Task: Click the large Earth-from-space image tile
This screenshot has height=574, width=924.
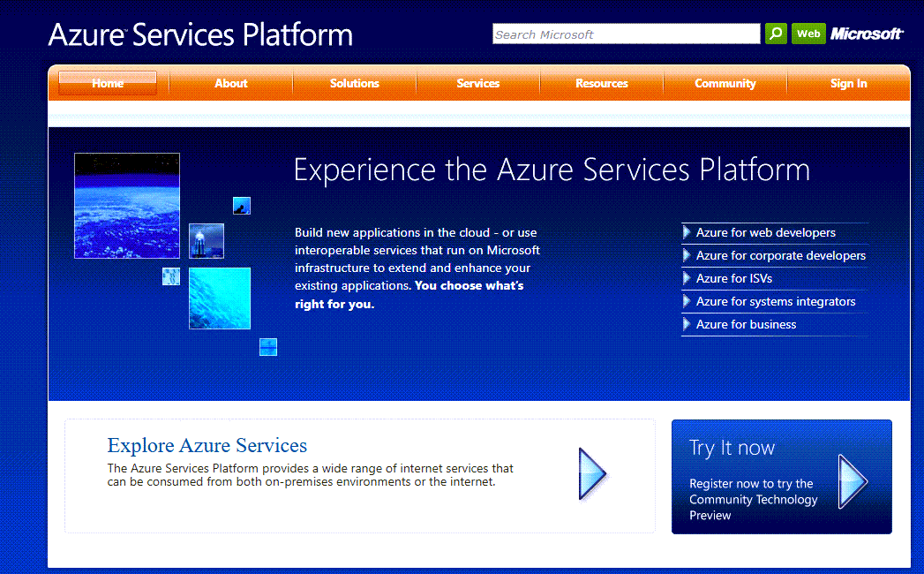Action: pyautogui.click(x=127, y=205)
